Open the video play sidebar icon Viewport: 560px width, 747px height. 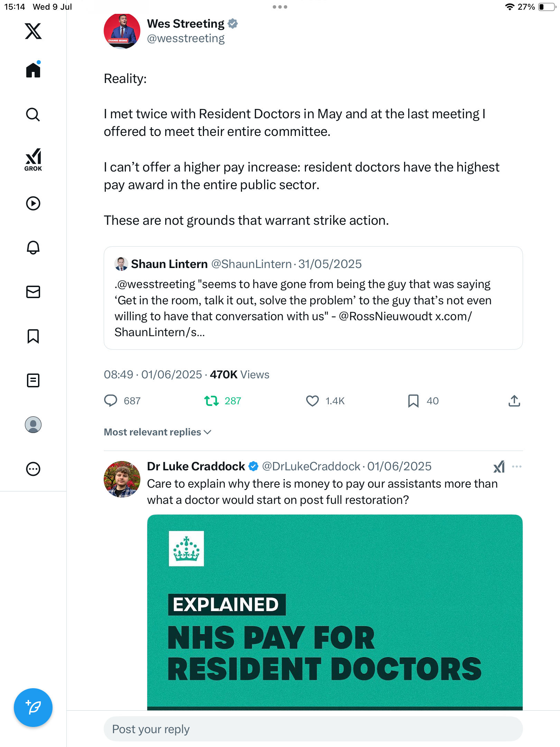pos(33,203)
